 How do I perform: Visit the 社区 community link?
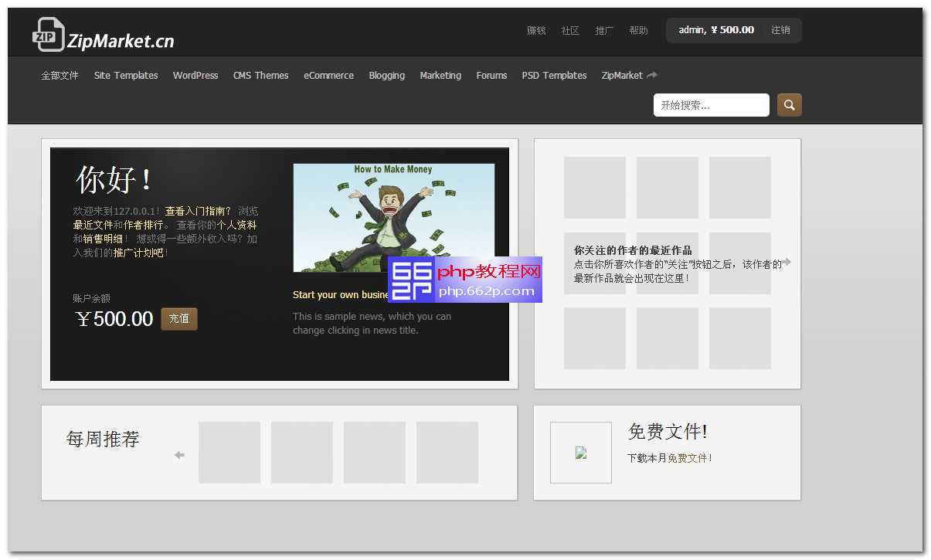(x=570, y=30)
